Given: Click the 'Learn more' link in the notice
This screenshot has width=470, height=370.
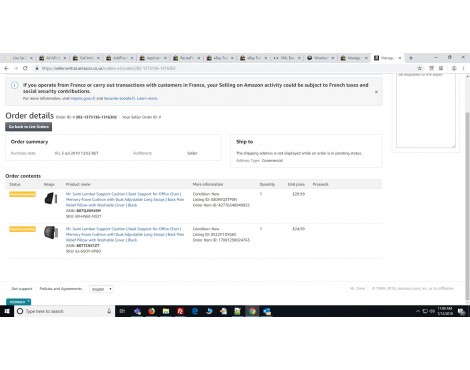Looking at the screenshot, I should click(147, 99).
